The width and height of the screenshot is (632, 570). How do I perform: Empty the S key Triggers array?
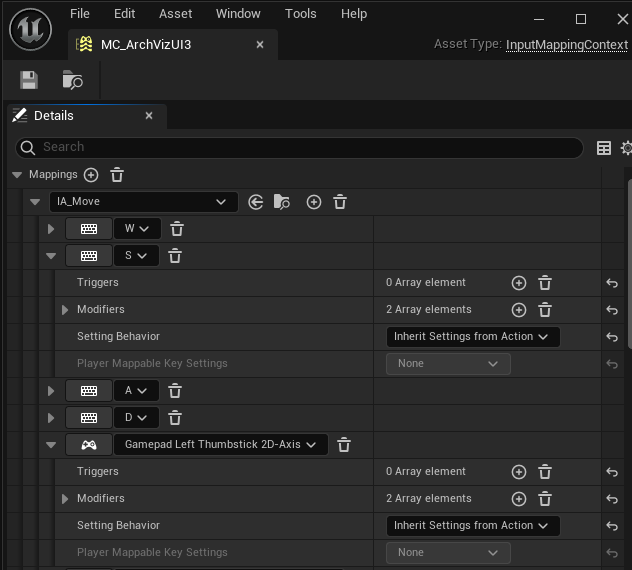click(545, 283)
